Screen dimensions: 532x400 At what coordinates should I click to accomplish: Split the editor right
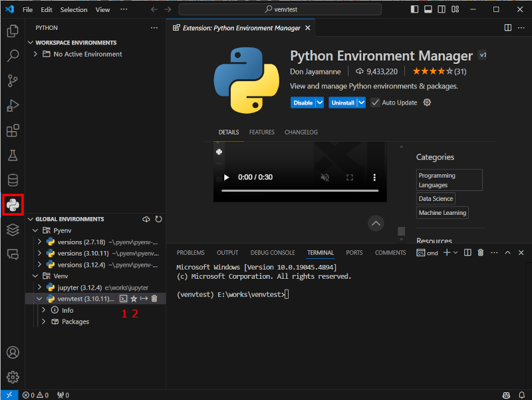[x=508, y=28]
